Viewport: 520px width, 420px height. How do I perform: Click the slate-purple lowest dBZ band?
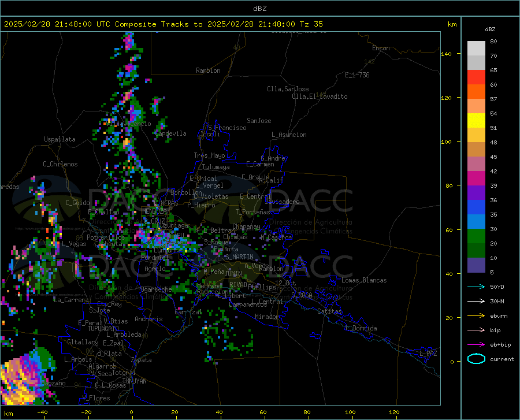[476, 265]
